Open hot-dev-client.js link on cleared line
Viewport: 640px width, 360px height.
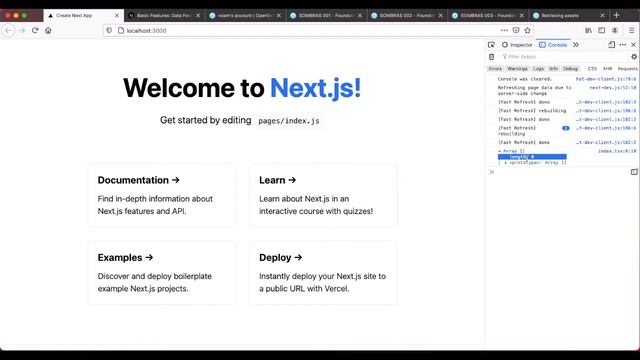pos(606,79)
